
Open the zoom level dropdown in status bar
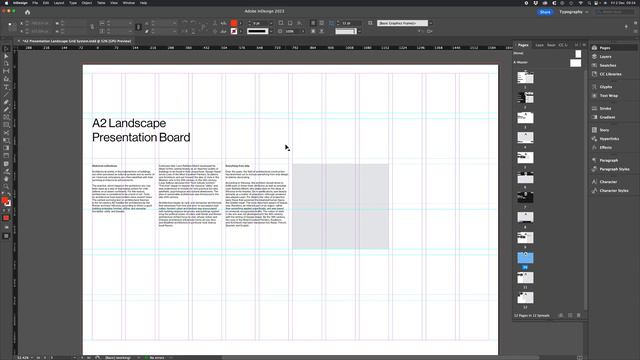[x=31, y=358]
